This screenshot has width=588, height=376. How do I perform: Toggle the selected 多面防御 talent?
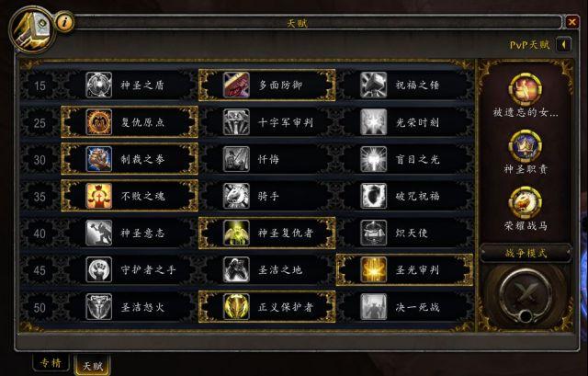point(267,85)
